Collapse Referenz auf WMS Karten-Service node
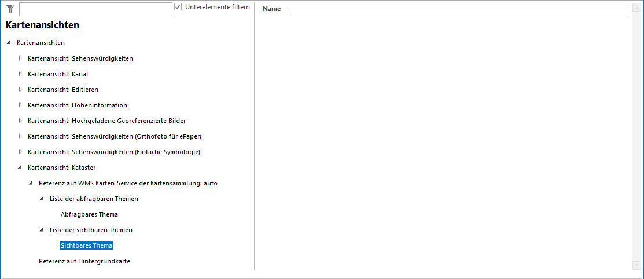644x279 pixels. pyautogui.click(x=31, y=183)
